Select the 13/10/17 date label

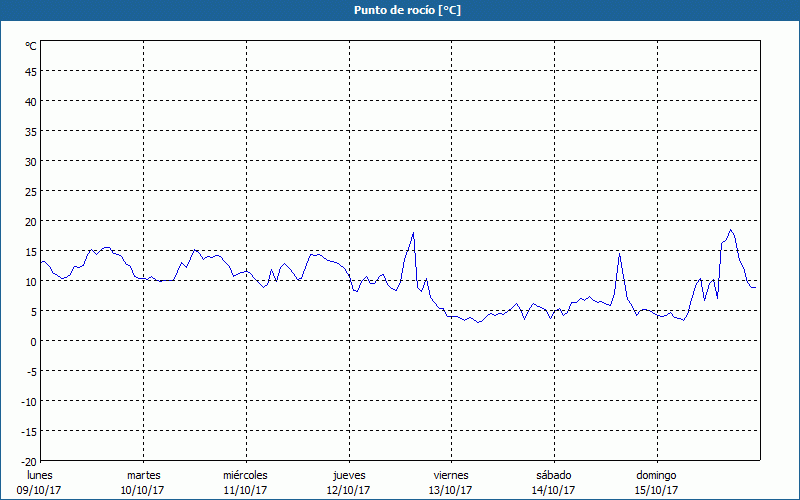(x=450, y=490)
